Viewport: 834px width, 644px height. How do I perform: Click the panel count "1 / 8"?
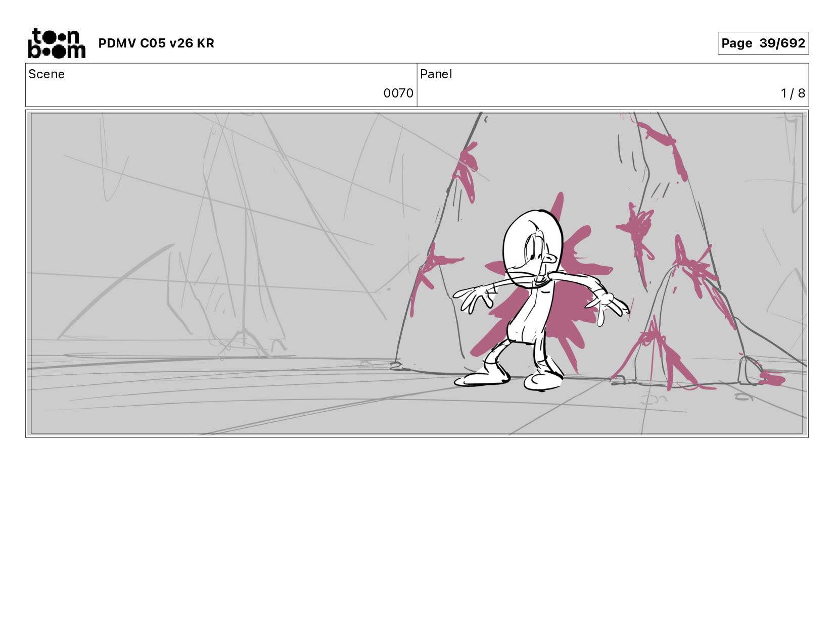pyautogui.click(x=793, y=93)
